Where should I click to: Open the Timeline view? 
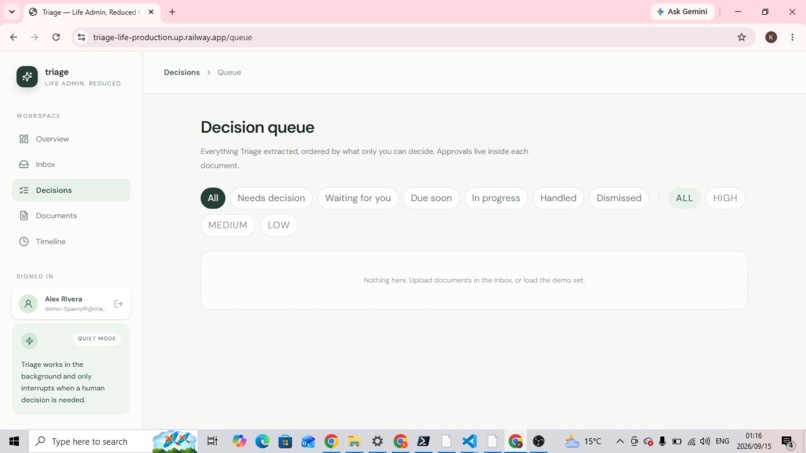pyautogui.click(x=71, y=242)
